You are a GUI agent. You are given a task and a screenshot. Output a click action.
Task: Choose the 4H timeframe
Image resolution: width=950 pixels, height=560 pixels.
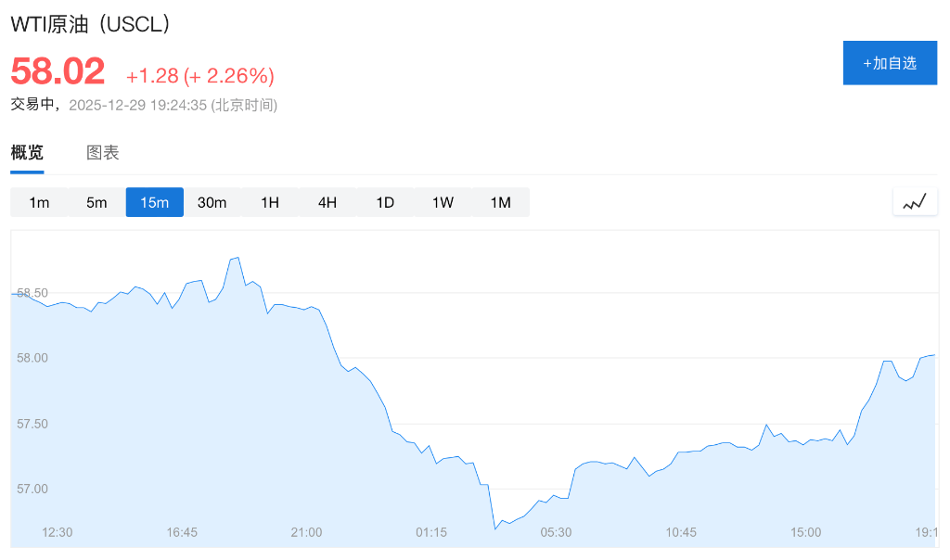coord(327,202)
